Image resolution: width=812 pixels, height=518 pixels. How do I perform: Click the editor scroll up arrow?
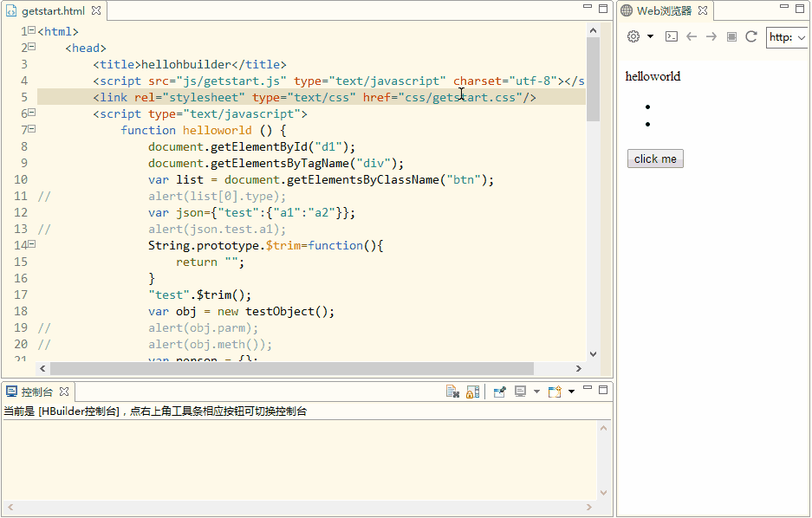click(594, 30)
